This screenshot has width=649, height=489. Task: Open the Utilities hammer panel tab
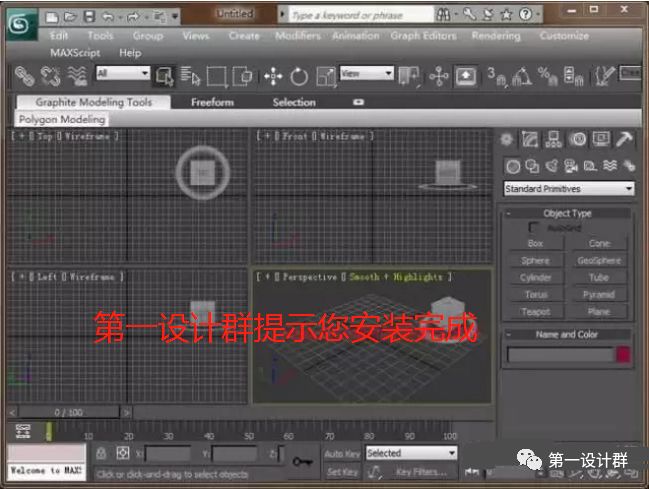click(624, 140)
